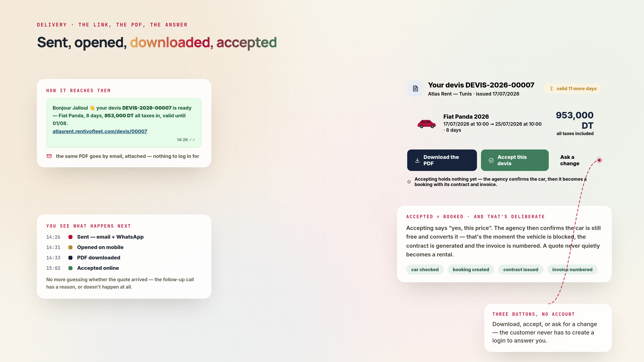644x362 pixels.
Task: Click the green Accepted online status dot
Action: (x=70, y=268)
